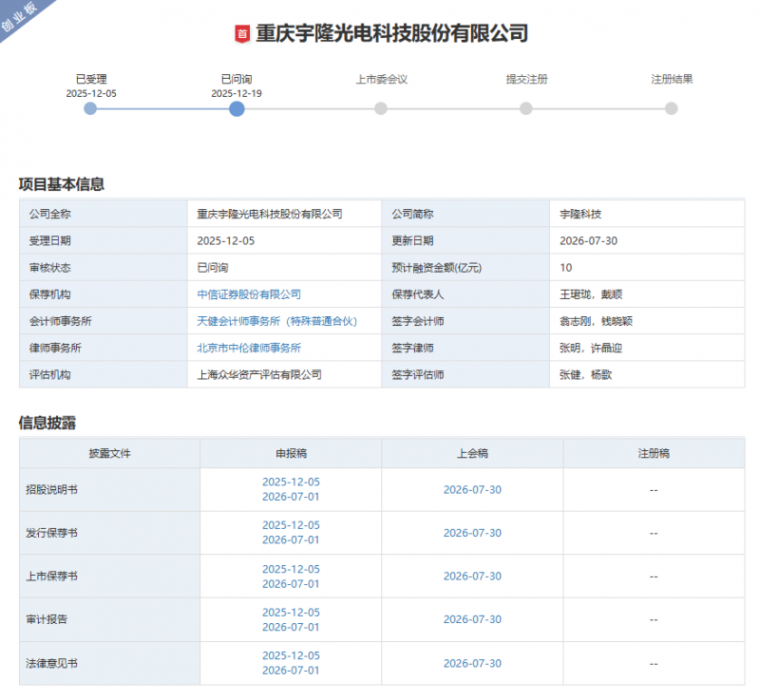This screenshot has height=700, width=760.
Task: Click the 申报稿 column header
Action: 291,453
